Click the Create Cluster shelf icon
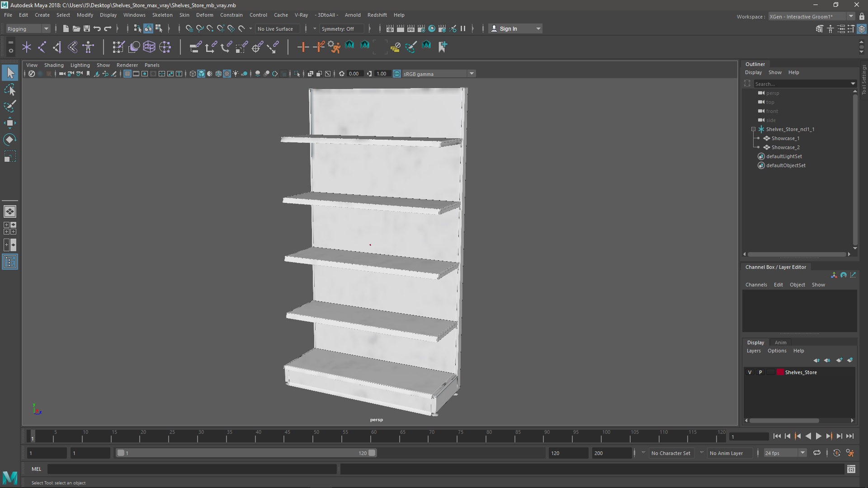The height and width of the screenshot is (488, 868). tap(165, 47)
